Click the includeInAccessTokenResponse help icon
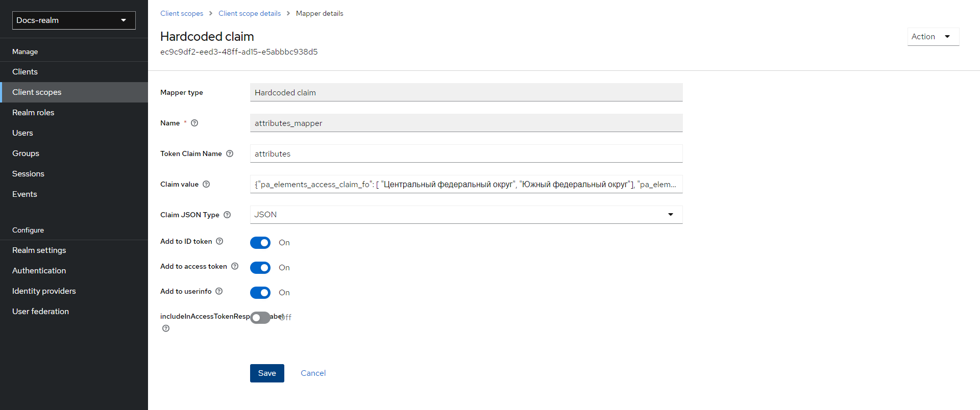Screen dimensions: 980x410 (x=166, y=328)
